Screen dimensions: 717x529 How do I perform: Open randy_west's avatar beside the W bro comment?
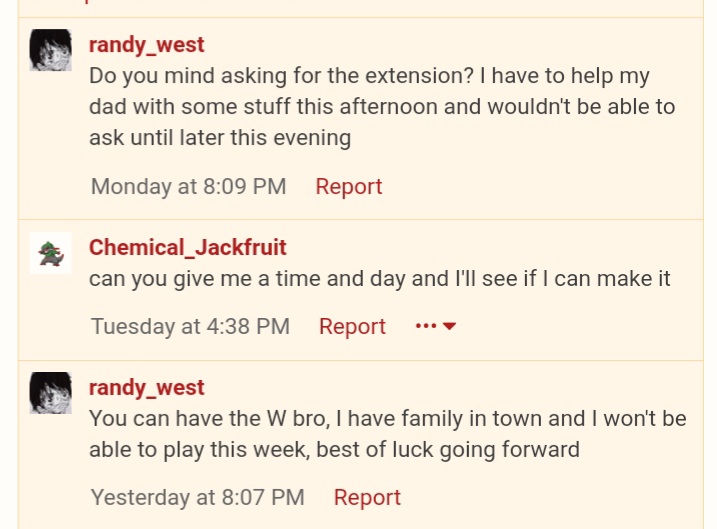[x=51, y=393]
